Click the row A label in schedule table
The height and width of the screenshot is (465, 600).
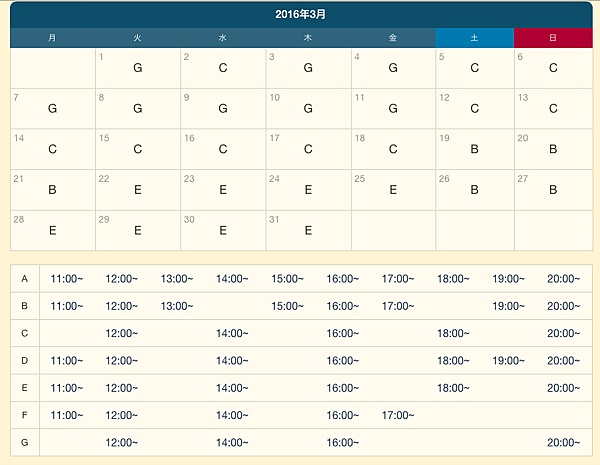tap(25, 278)
